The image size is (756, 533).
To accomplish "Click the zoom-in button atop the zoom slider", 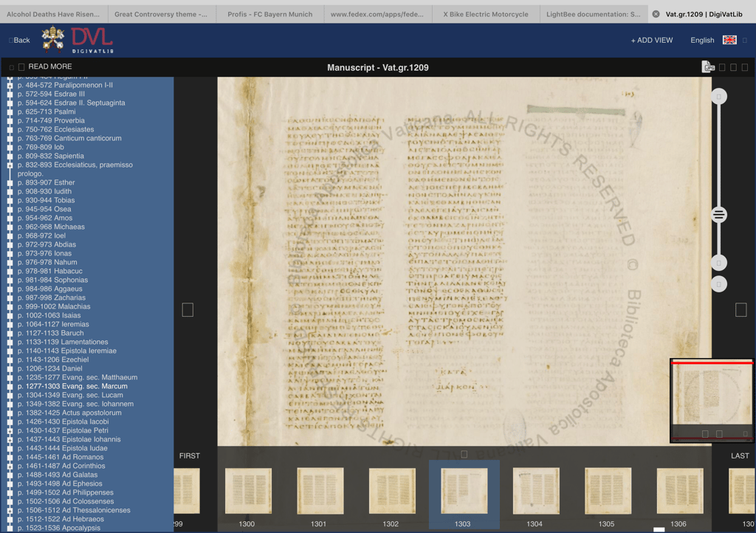I will [718, 97].
